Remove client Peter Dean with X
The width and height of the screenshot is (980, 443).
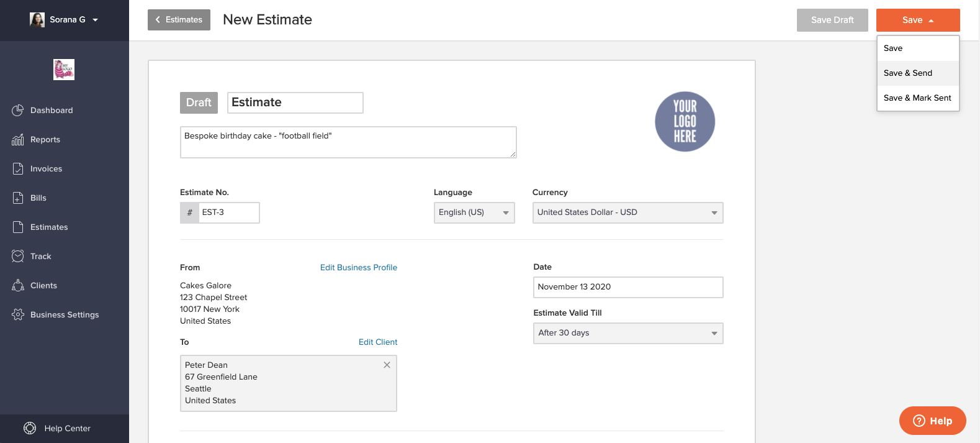coord(387,365)
